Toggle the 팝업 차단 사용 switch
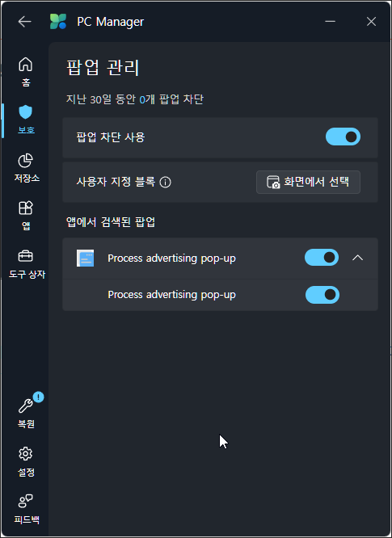 pos(343,137)
